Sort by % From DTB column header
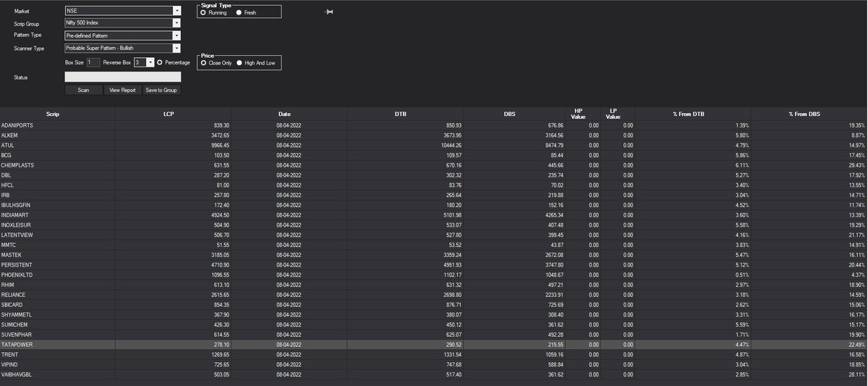Screen dimensions: 868x386 coord(693,114)
